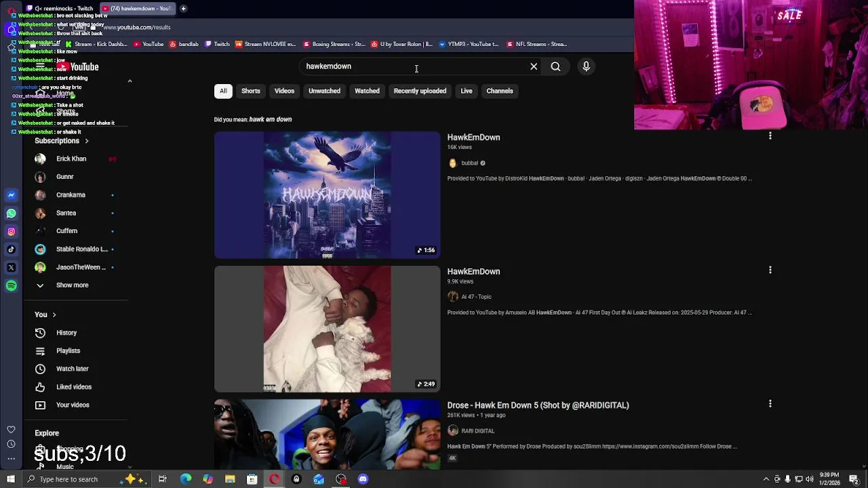
Task: Open the bandlab bookmark
Action: [184, 44]
